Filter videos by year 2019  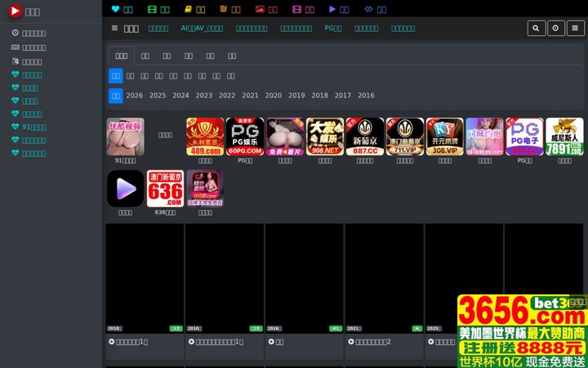296,96
